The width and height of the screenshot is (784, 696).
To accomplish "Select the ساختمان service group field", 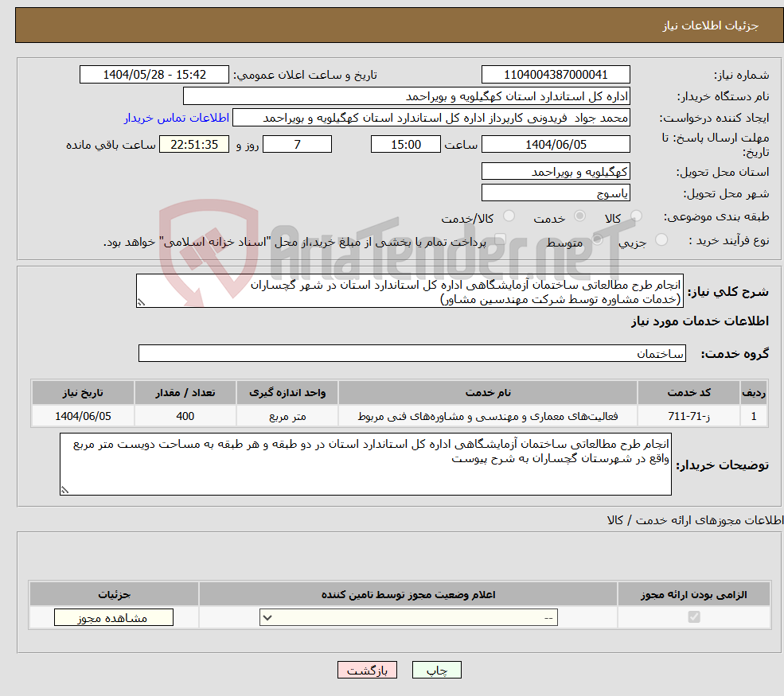I will 411,353.
